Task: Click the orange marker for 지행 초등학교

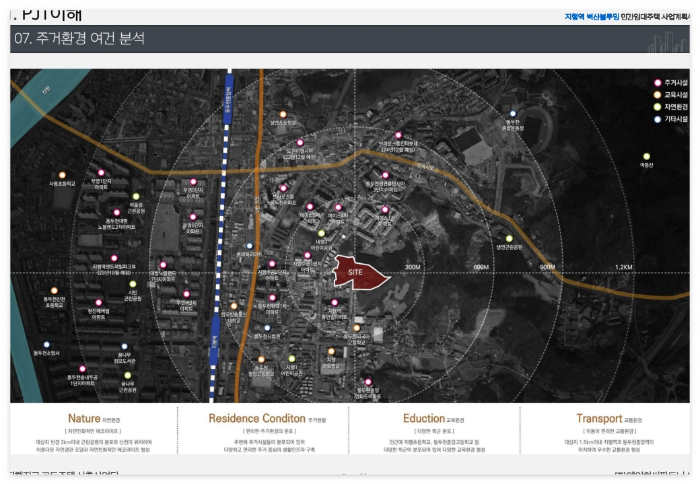Action: tap(331, 351)
